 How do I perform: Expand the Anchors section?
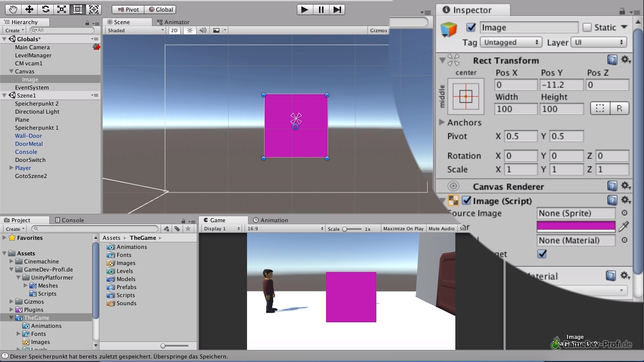442,122
